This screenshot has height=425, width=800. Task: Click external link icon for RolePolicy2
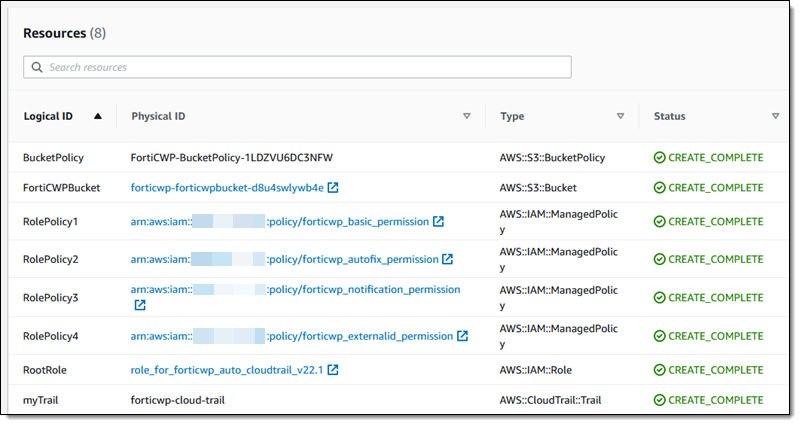click(x=447, y=259)
